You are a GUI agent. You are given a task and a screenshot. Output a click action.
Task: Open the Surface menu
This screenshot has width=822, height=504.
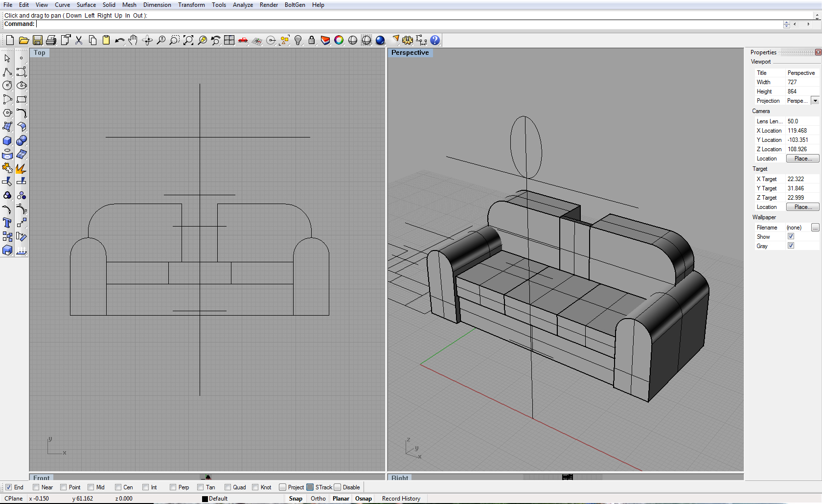point(86,5)
